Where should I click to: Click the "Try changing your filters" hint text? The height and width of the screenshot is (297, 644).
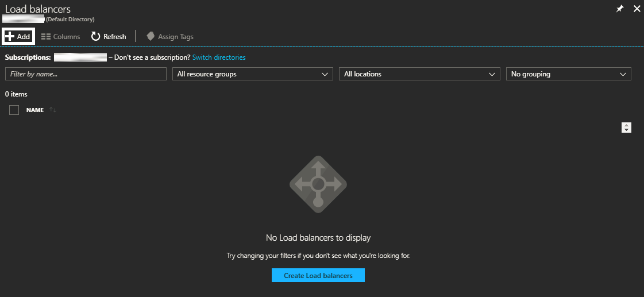pyautogui.click(x=318, y=256)
